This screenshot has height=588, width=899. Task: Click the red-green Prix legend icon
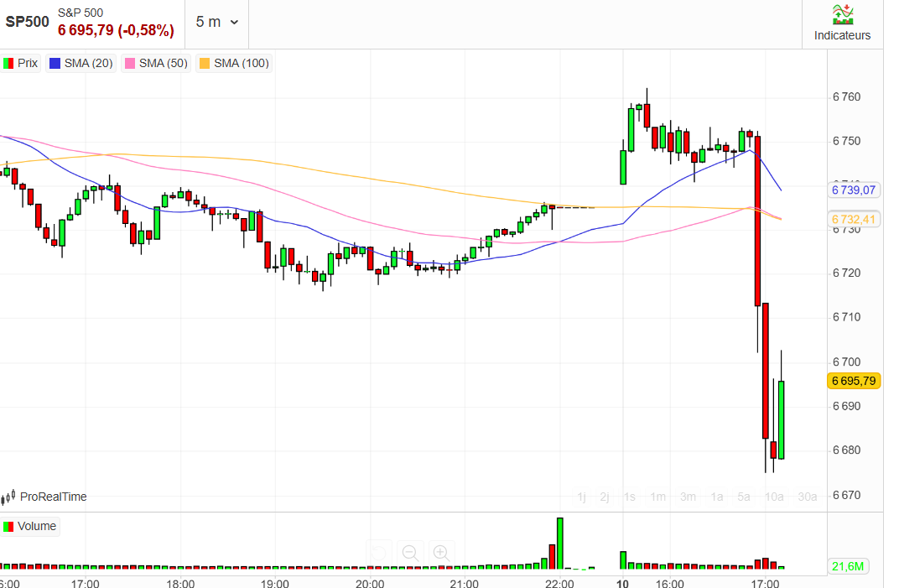coord(8,63)
